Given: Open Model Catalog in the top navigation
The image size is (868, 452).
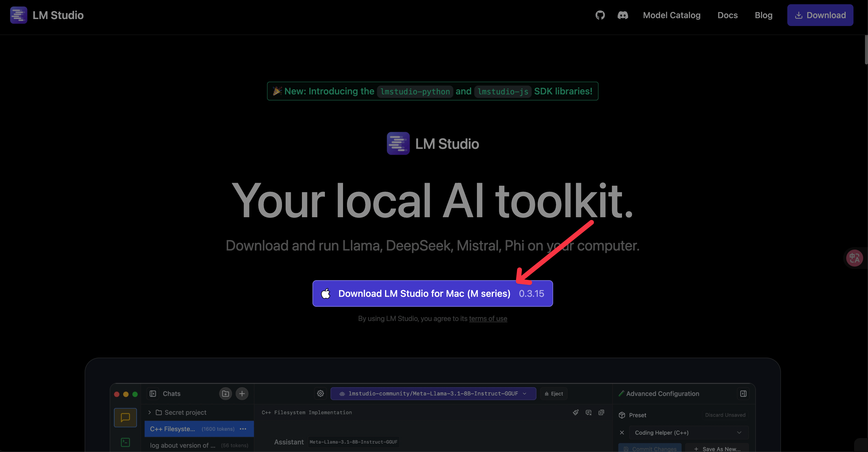Looking at the screenshot, I should click(x=671, y=15).
